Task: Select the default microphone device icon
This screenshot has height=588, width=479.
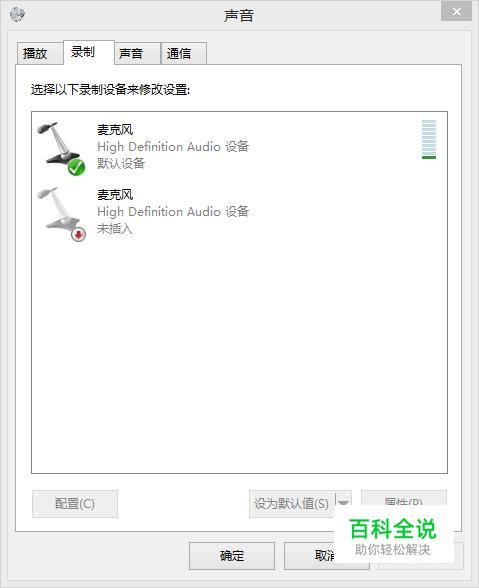Action: [61, 148]
